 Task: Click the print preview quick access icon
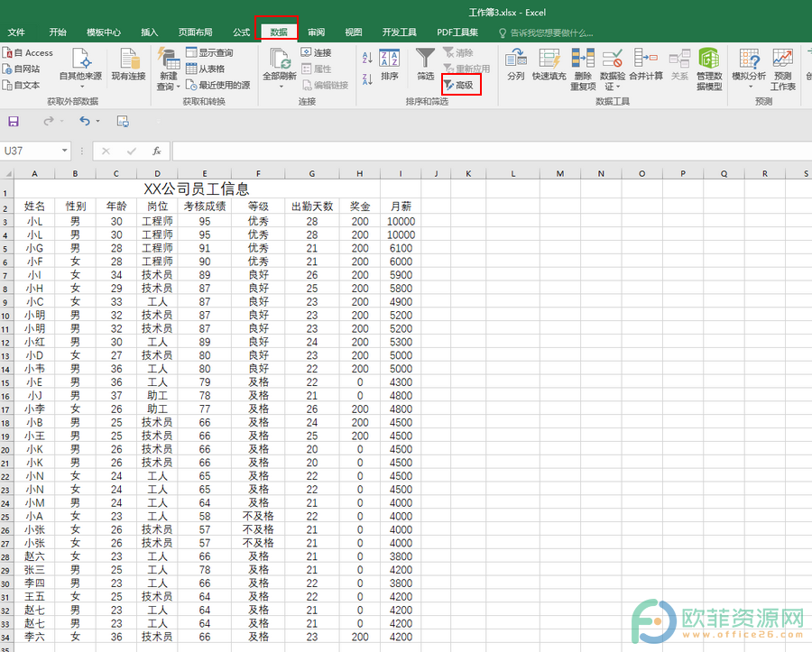(x=123, y=122)
